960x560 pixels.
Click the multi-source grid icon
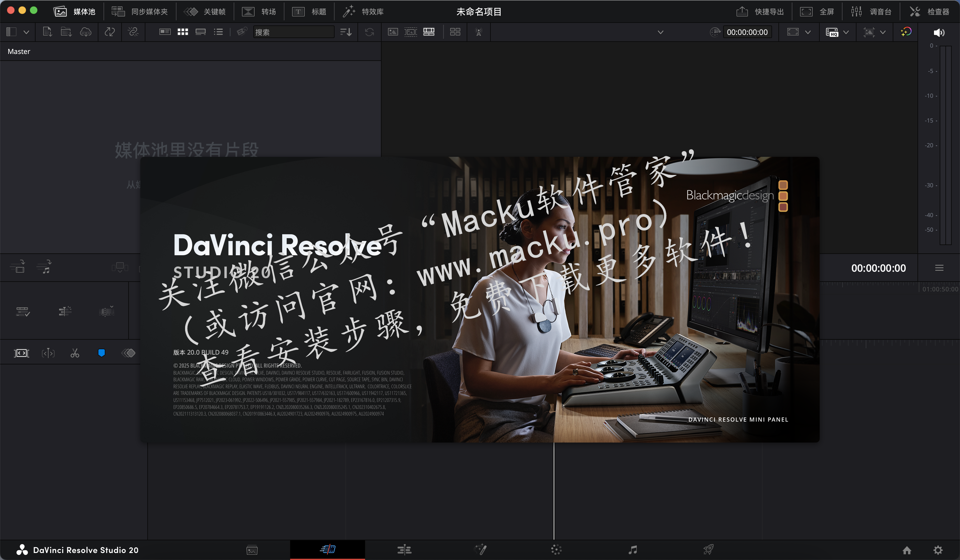[x=455, y=32]
